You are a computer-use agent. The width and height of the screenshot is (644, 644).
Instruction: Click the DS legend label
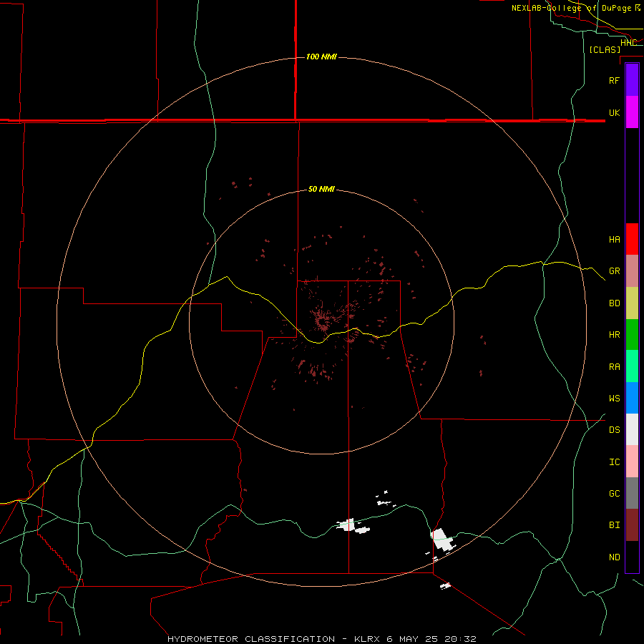(x=614, y=429)
